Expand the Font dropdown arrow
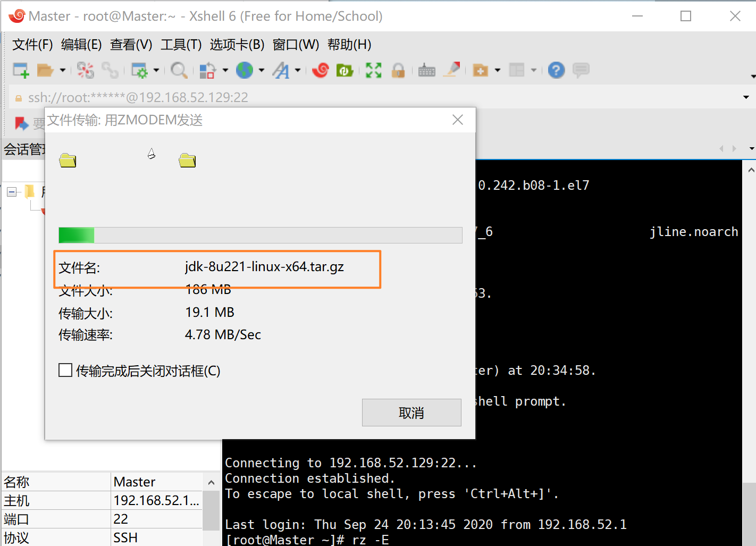The width and height of the screenshot is (756, 546). click(x=298, y=70)
